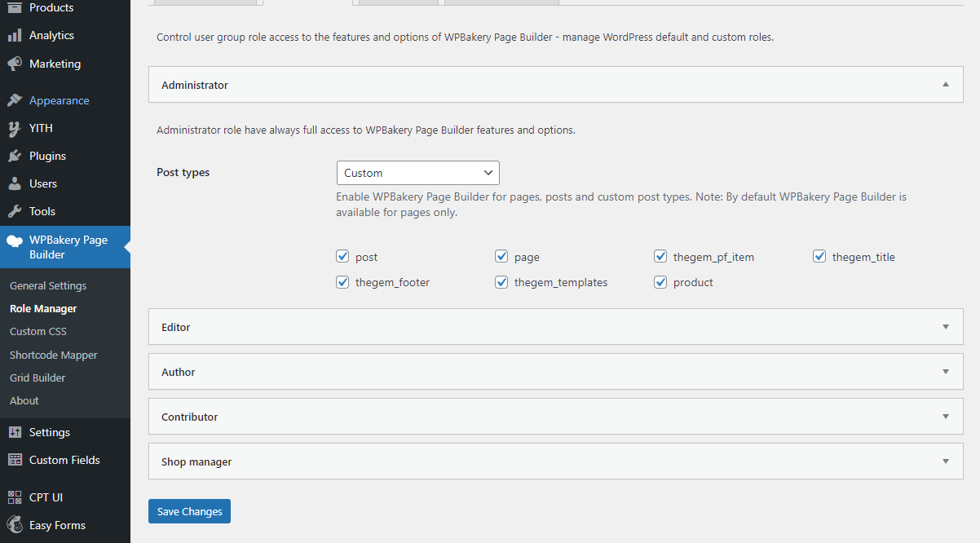980x543 pixels.
Task: Go to the YITH menu
Action: point(65,128)
